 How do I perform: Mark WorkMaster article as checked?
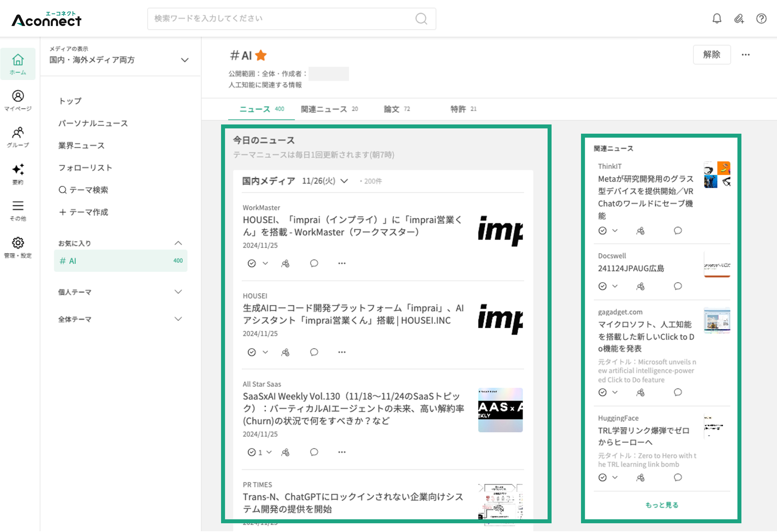(x=252, y=264)
